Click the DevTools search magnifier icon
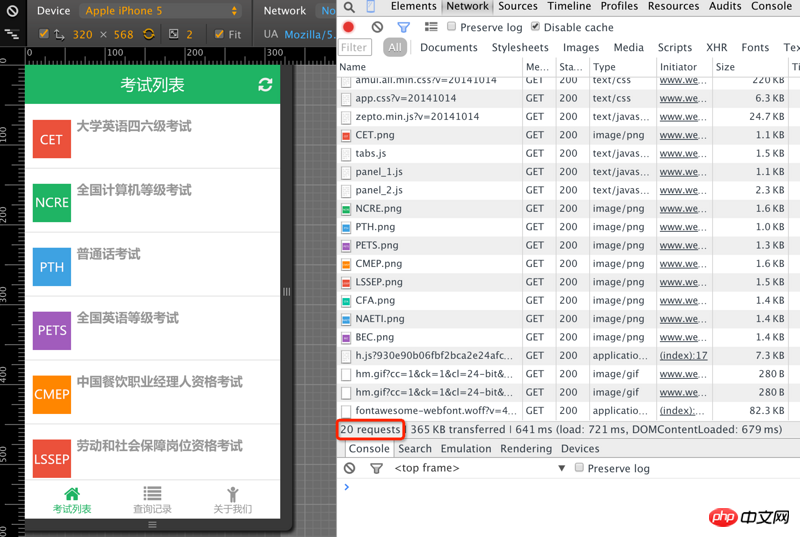 click(349, 7)
